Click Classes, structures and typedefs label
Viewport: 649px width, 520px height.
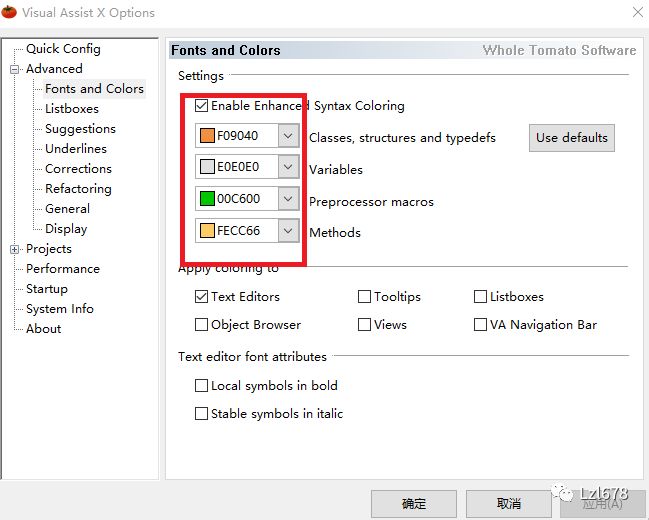(402, 138)
